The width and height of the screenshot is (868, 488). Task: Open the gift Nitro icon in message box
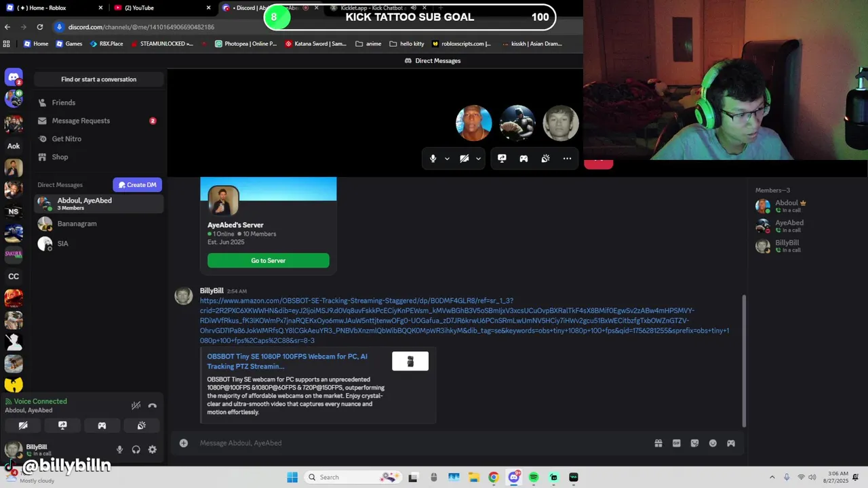click(658, 443)
